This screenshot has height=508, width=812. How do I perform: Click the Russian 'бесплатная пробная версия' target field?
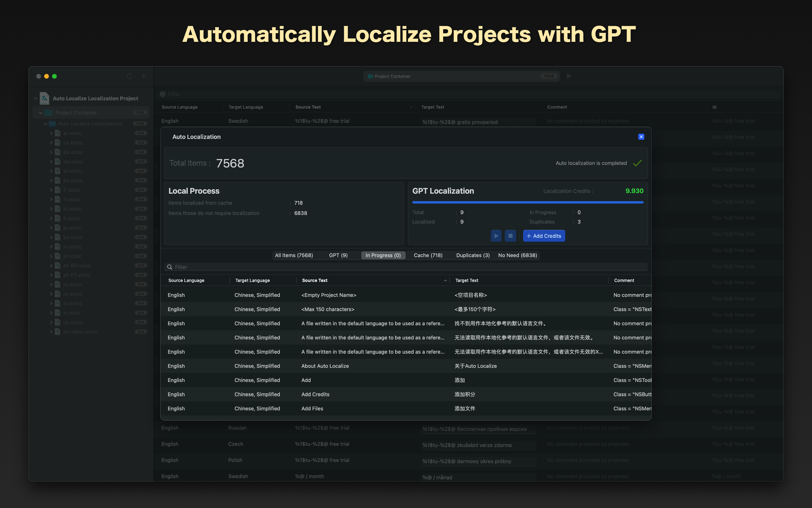click(x=478, y=429)
